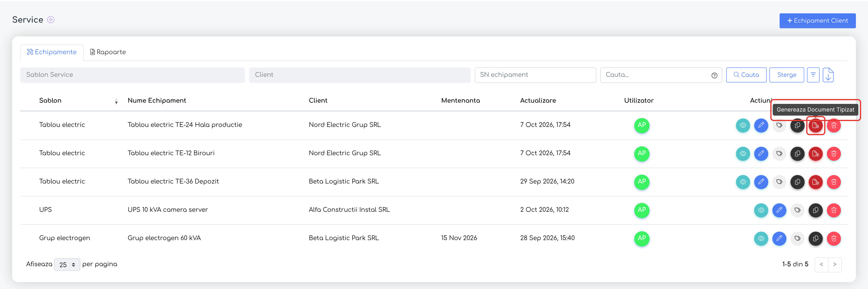
Task: Add new Echipament Client
Action: coord(818,21)
